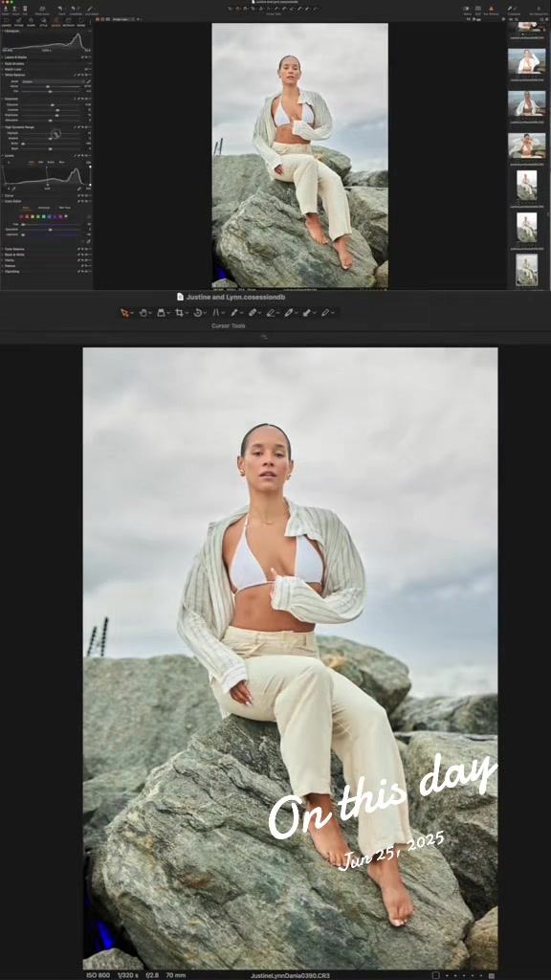Toggle the Before view icon

[x=467, y=9]
